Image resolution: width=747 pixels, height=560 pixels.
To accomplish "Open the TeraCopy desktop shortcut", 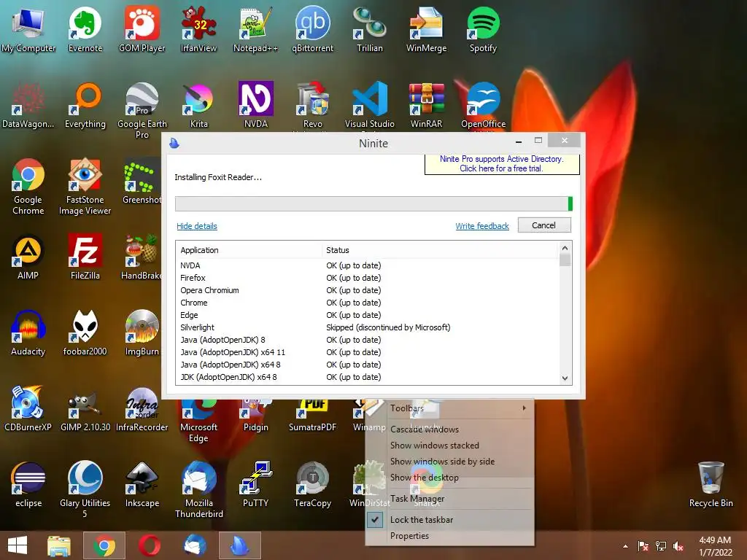I will 312,484.
